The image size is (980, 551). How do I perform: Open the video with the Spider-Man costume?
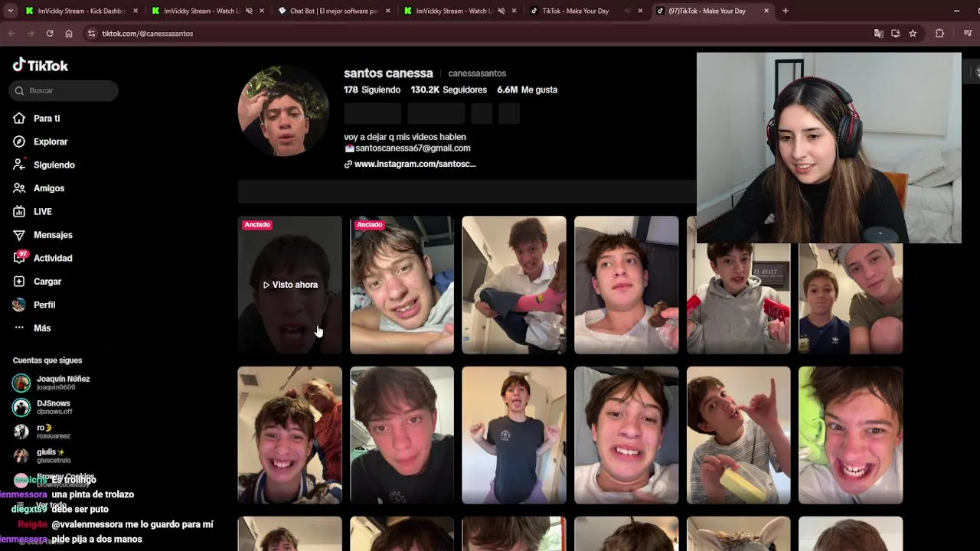point(289,435)
